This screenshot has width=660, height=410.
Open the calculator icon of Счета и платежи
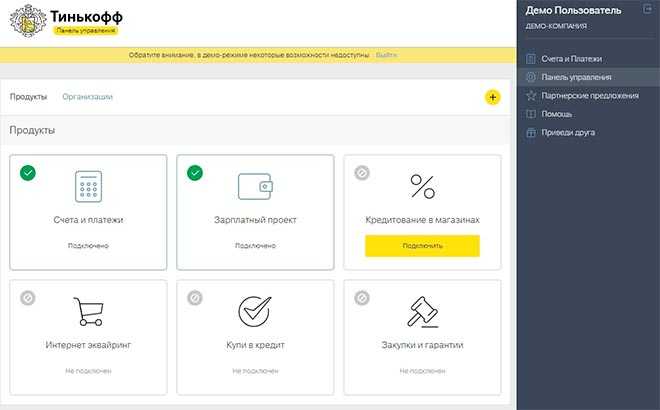click(x=88, y=186)
